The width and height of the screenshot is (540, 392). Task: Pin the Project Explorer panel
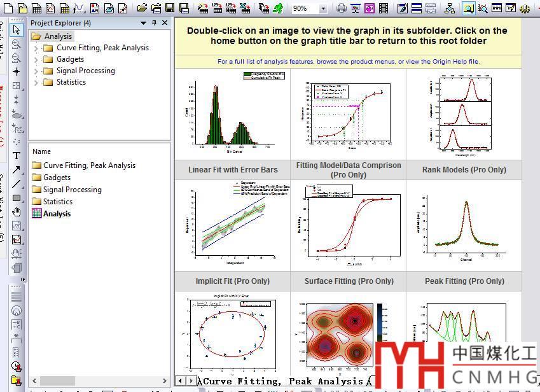[x=155, y=23]
